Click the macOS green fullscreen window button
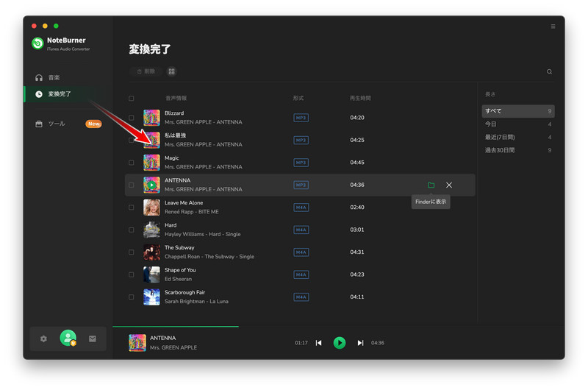The height and width of the screenshot is (390, 588). pyautogui.click(x=56, y=26)
